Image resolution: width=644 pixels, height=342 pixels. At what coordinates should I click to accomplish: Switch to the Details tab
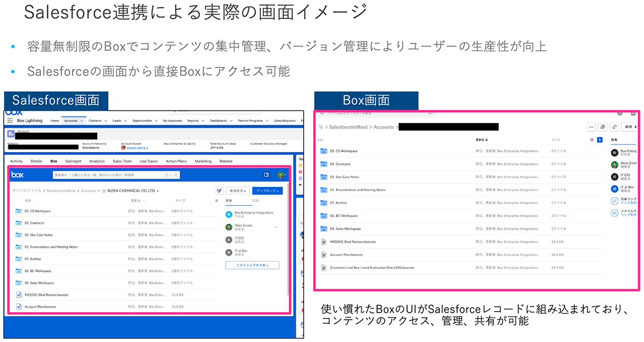(x=36, y=161)
